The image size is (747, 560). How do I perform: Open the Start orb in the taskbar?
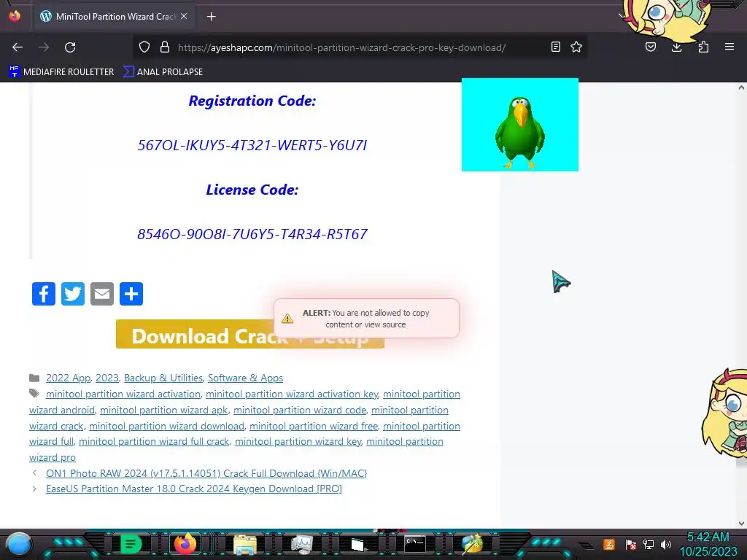tap(18, 544)
